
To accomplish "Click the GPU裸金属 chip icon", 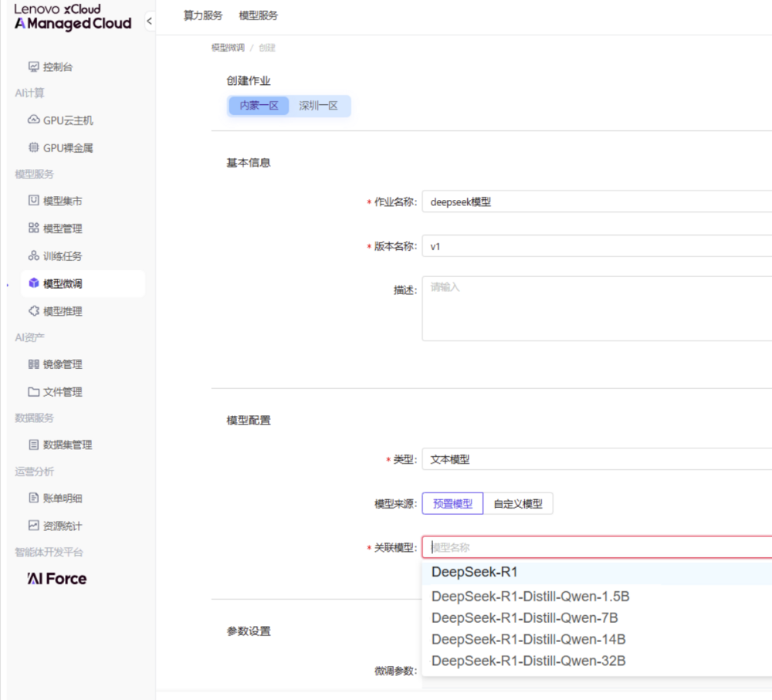I will (x=33, y=147).
